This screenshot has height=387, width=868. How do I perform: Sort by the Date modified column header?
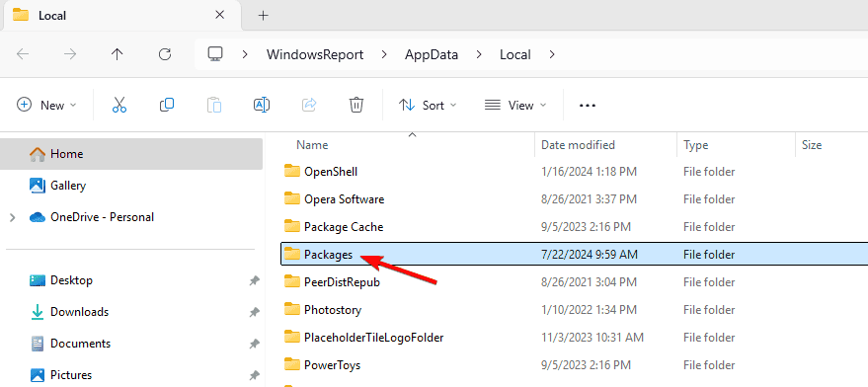coord(578,145)
